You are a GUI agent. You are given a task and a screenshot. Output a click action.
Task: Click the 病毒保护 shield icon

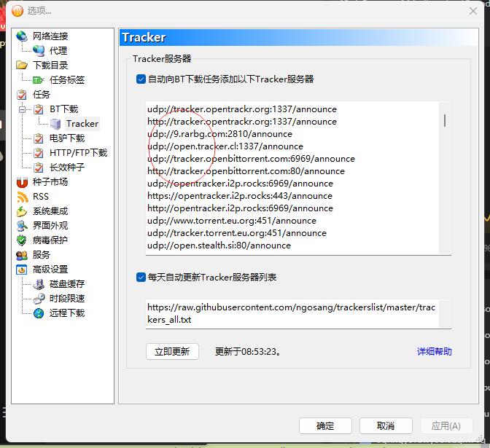coord(21,240)
